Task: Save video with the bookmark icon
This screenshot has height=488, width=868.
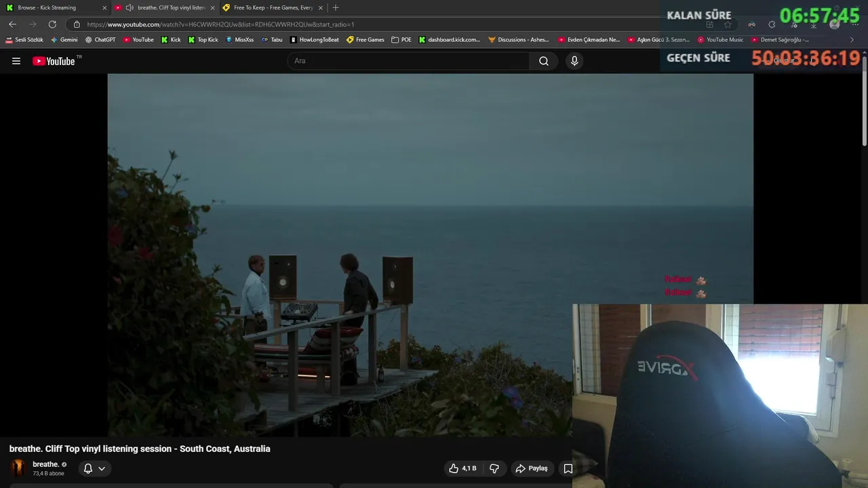Action: pyautogui.click(x=568, y=468)
